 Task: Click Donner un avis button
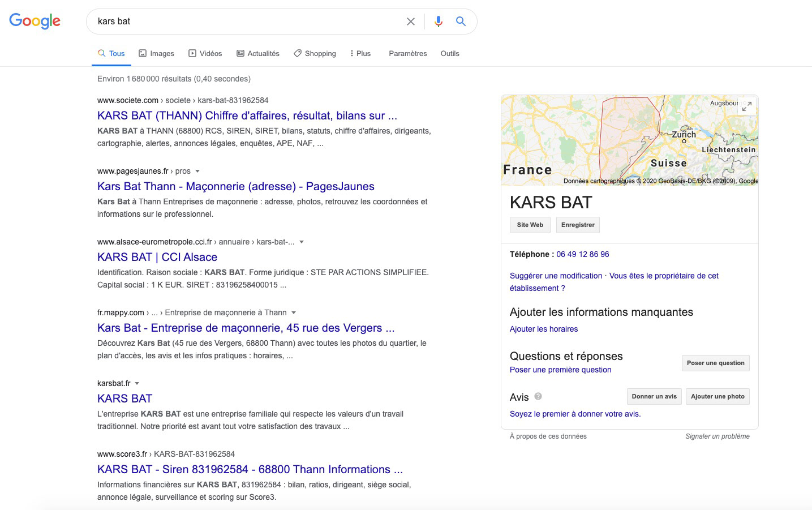pos(654,396)
